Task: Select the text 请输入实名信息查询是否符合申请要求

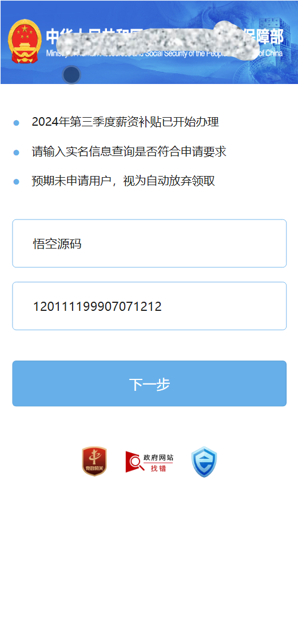Action: pyautogui.click(x=129, y=152)
